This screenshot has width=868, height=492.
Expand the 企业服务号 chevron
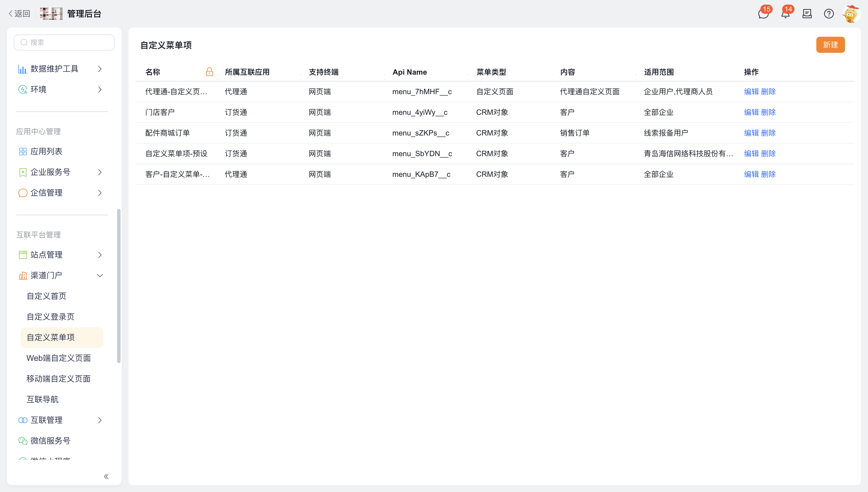100,172
